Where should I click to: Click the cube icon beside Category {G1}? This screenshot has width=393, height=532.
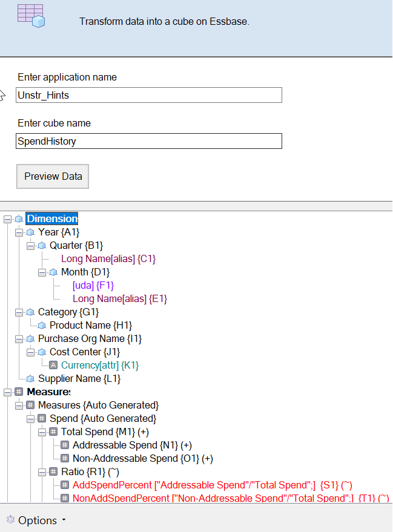(31, 311)
